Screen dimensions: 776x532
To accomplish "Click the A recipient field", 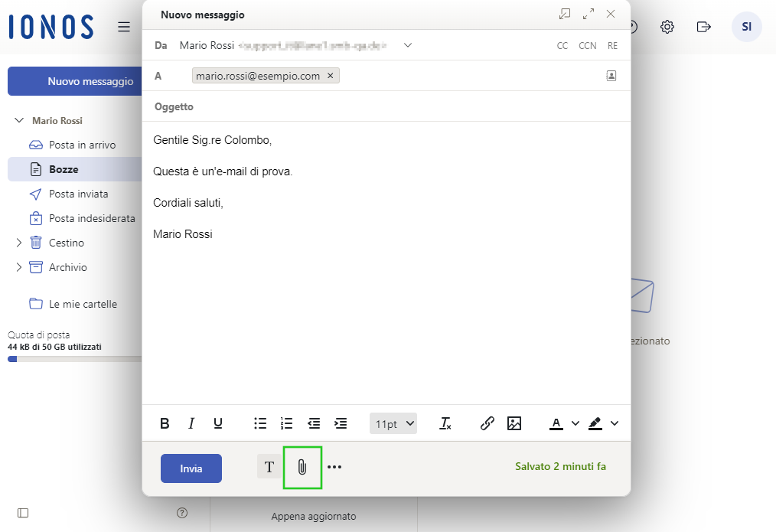I will (x=386, y=76).
